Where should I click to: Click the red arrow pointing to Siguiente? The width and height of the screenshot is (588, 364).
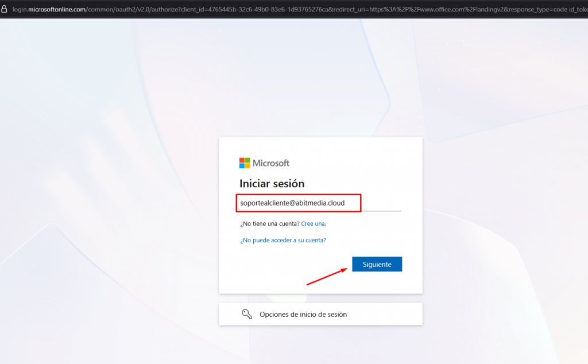tap(327, 277)
